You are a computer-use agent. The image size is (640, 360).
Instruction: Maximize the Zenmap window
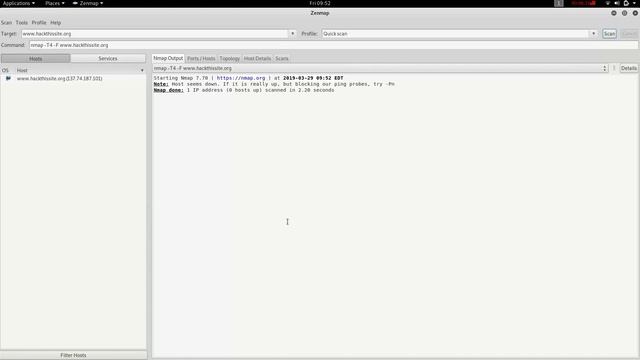click(624, 13)
